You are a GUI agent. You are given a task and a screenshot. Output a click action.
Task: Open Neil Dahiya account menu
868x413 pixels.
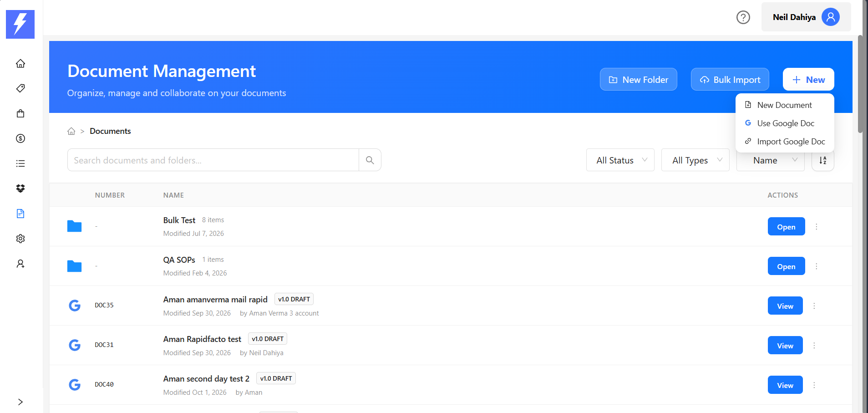click(806, 17)
